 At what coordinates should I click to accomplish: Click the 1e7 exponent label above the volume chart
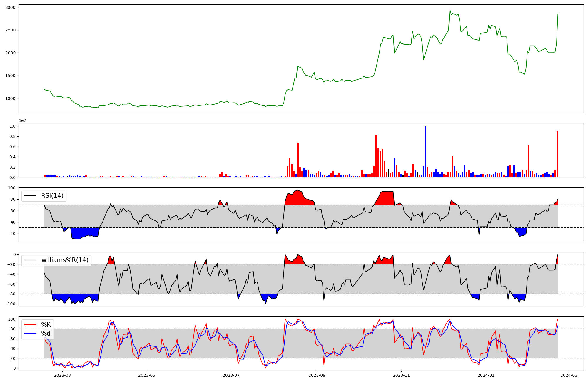click(22, 121)
